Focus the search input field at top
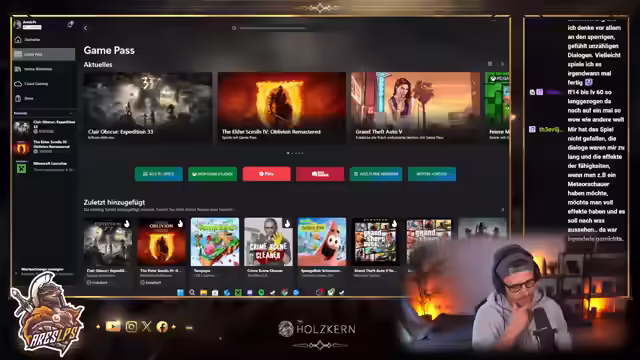This screenshot has width=640, height=360. [x=273, y=28]
